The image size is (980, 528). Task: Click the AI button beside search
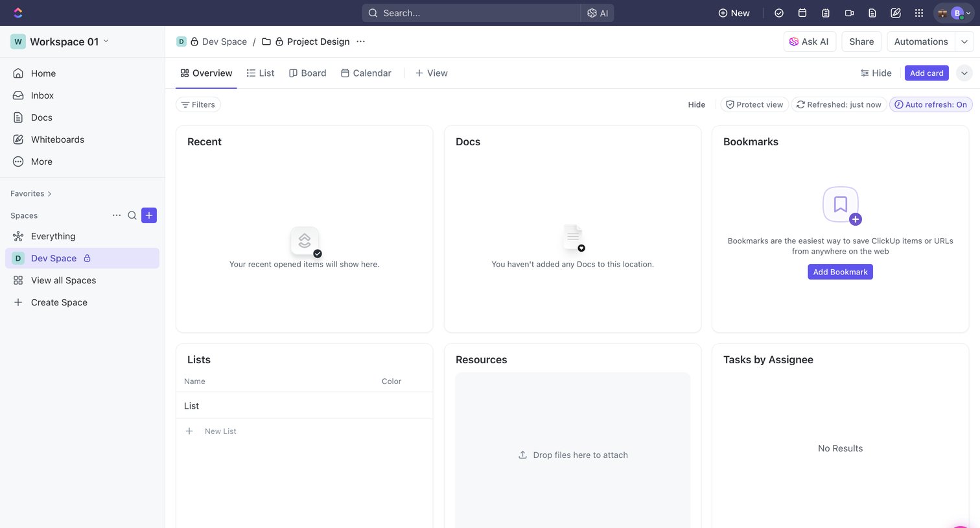click(598, 13)
